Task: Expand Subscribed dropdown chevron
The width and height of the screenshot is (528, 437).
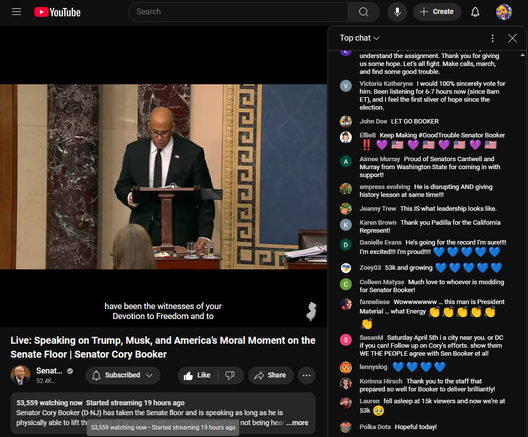Action: tap(150, 375)
